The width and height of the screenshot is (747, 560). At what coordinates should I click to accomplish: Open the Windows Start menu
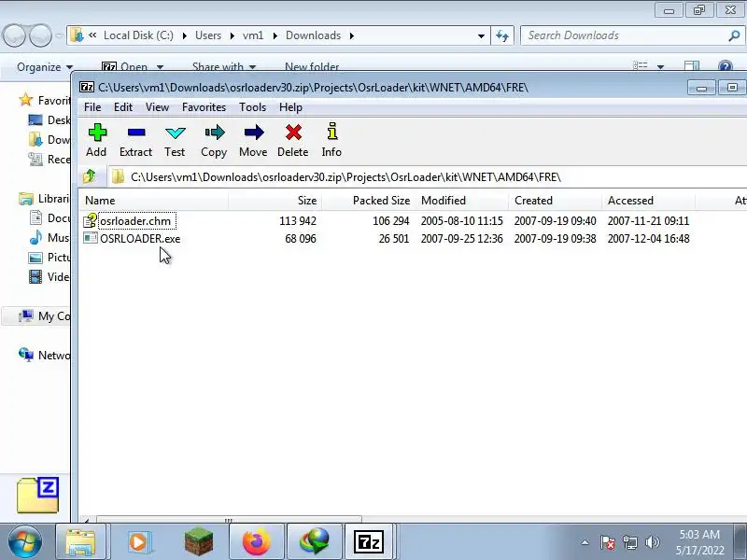[x=25, y=541]
